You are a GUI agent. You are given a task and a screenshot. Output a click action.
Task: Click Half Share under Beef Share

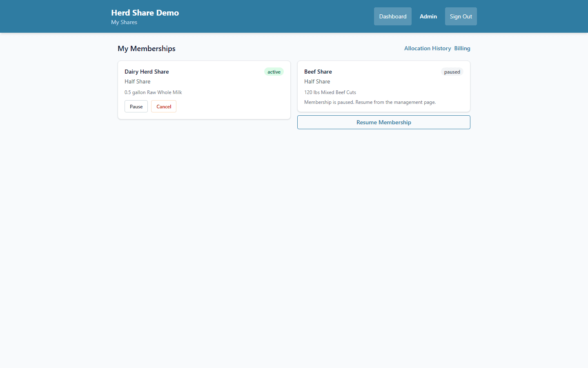pos(317,81)
